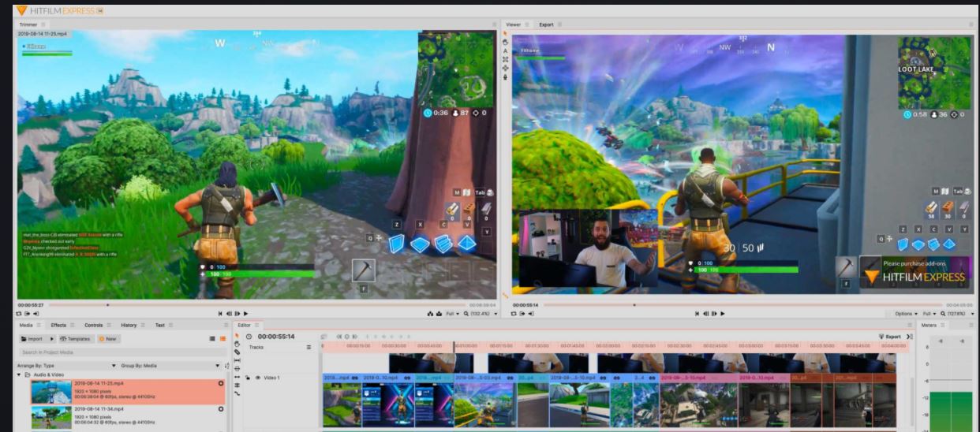Select the Hand tool in Viewer toolbar
The width and height of the screenshot is (980, 432).
click(x=505, y=42)
